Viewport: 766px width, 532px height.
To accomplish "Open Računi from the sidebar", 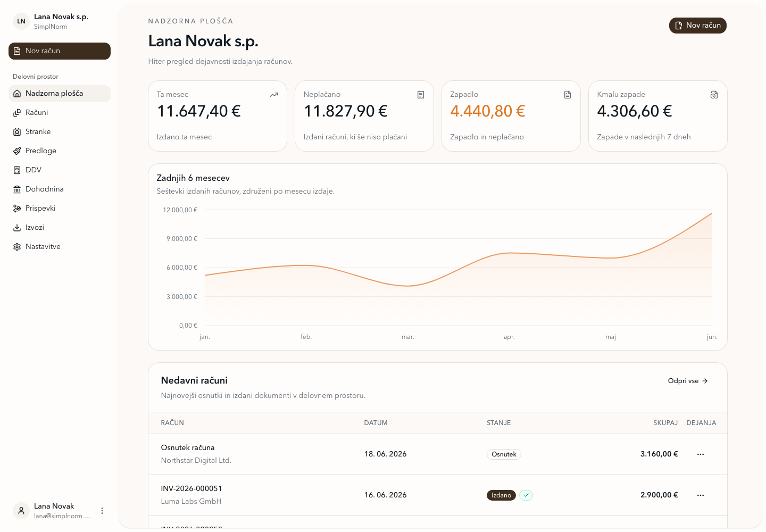I will pos(60,112).
